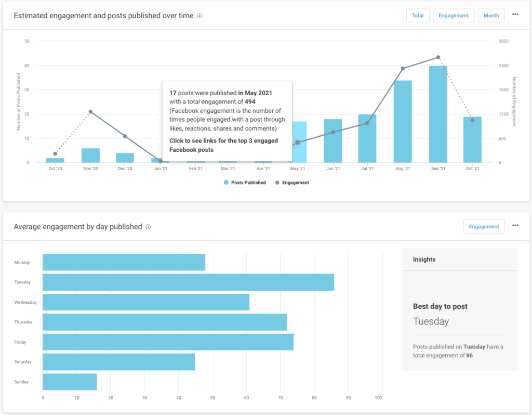Image resolution: width=532 pixels, height=415 pixels.
Task: Open the three-dot menu on the top chart
Action: pos(515,15)
